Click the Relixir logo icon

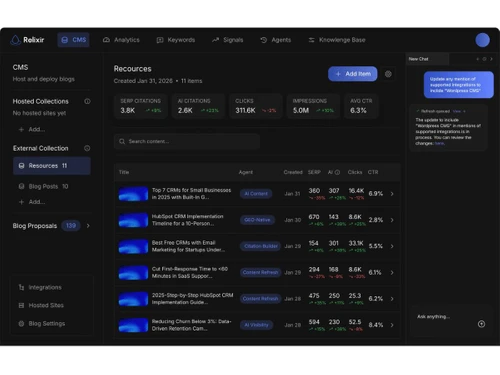(x=15, y=40)
